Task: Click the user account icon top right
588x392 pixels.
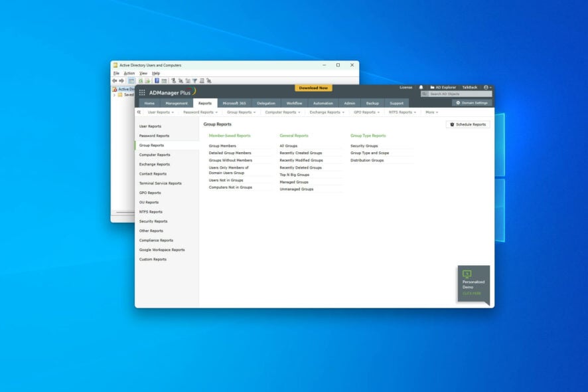Action: click(485, 87)
